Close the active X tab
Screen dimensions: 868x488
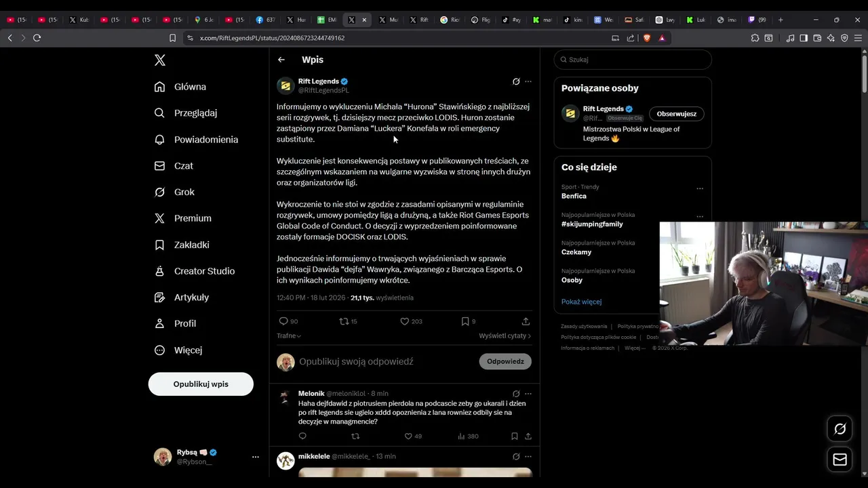(x=364, y=20)
